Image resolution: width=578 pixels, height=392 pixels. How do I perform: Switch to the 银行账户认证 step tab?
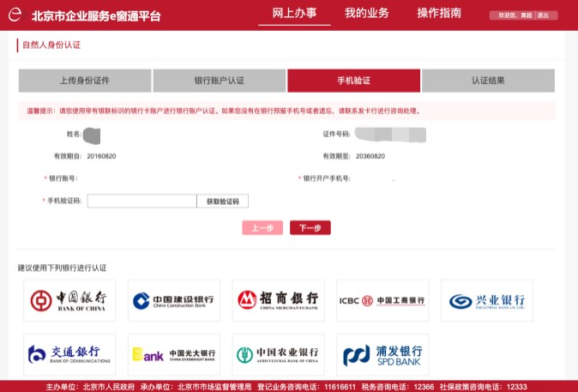click(220, 81)
